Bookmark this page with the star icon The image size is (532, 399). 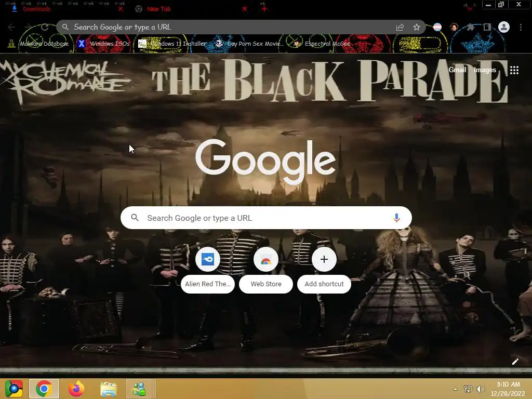[417, 27]
